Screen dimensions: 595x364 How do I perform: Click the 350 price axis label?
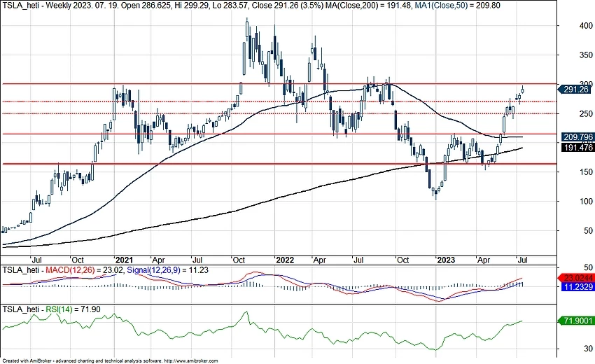585,55
